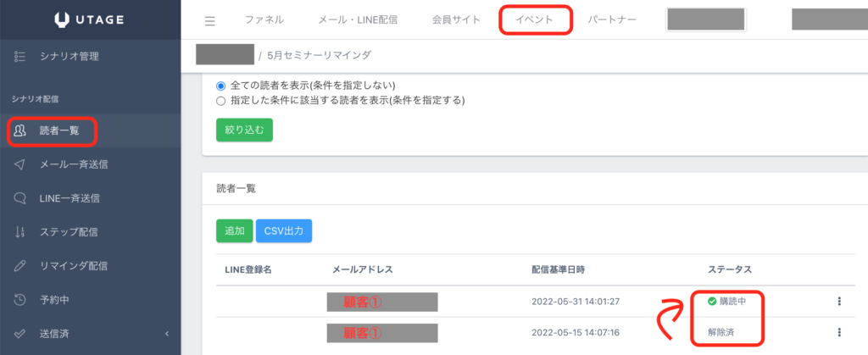Open the メール・LINE配信 tab
This screenshot has width=868, height=355.
click(357, 19)
